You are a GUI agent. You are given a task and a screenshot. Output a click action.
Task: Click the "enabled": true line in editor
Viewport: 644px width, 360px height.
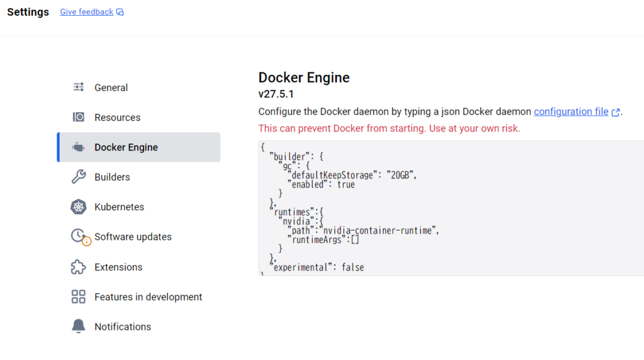tap(321, 184)
